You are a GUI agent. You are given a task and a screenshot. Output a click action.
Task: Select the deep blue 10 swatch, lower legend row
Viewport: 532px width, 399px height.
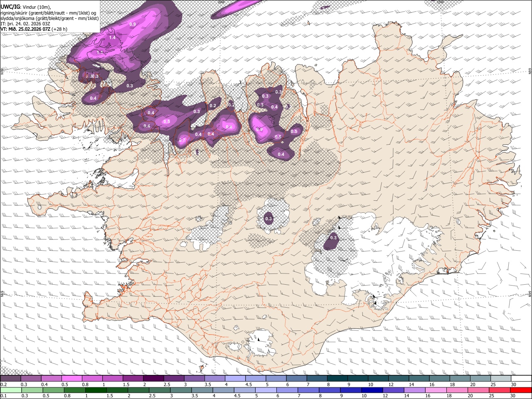pos(372,390)
